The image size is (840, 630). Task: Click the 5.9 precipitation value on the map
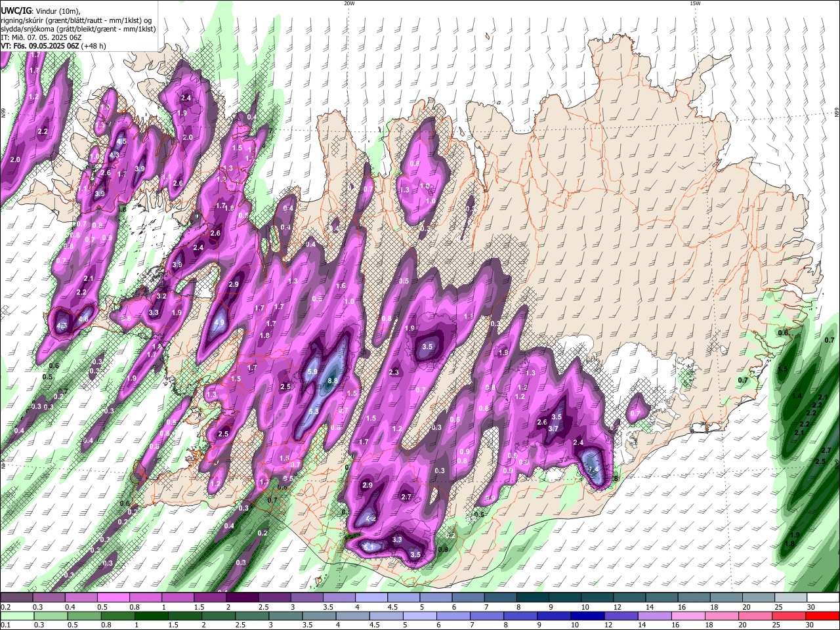click(x=312, y=372)
